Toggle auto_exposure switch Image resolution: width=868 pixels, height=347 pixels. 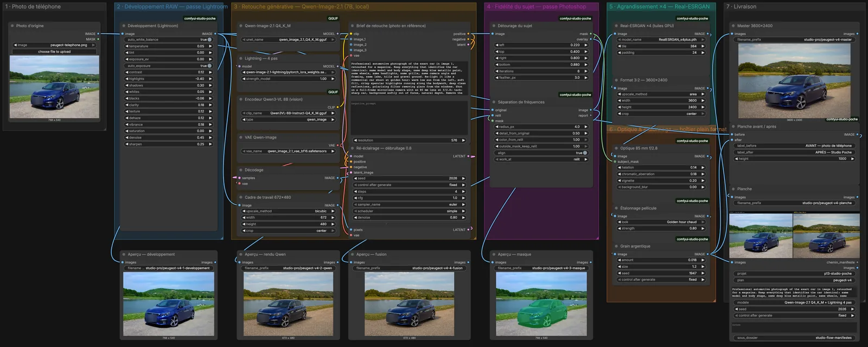pos(209,66)
